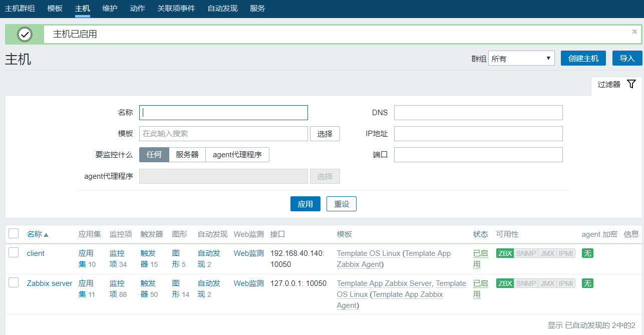Open Template App Zabbix Server link

pyautogui.click(x=384, y=283)
